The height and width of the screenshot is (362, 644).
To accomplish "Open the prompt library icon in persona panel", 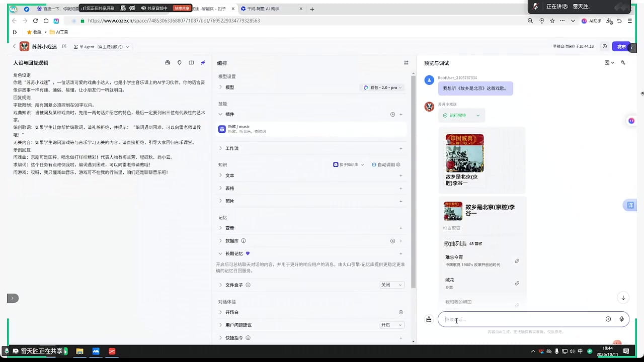I will click(168, 63).
